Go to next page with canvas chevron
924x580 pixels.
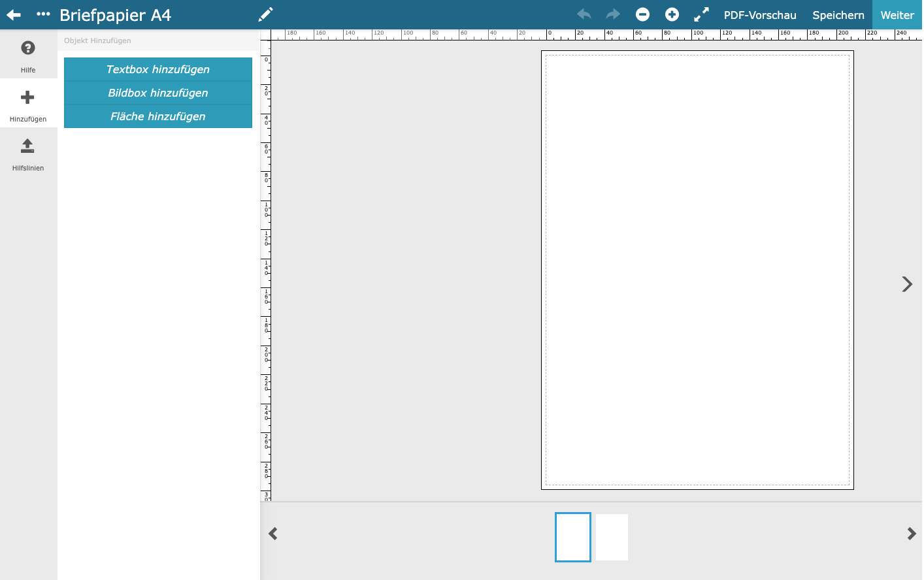click(x=907, y=284)
